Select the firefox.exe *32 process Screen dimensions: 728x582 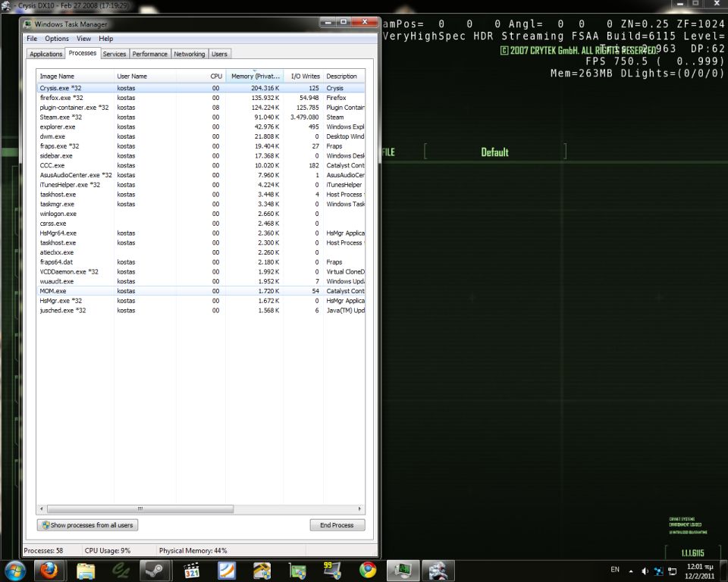click(x=200, y=98)
